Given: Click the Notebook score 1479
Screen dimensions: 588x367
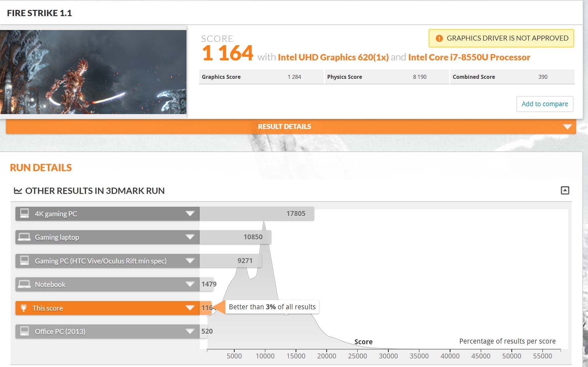Looking at the screenshot, I should [x=209, y=284].
